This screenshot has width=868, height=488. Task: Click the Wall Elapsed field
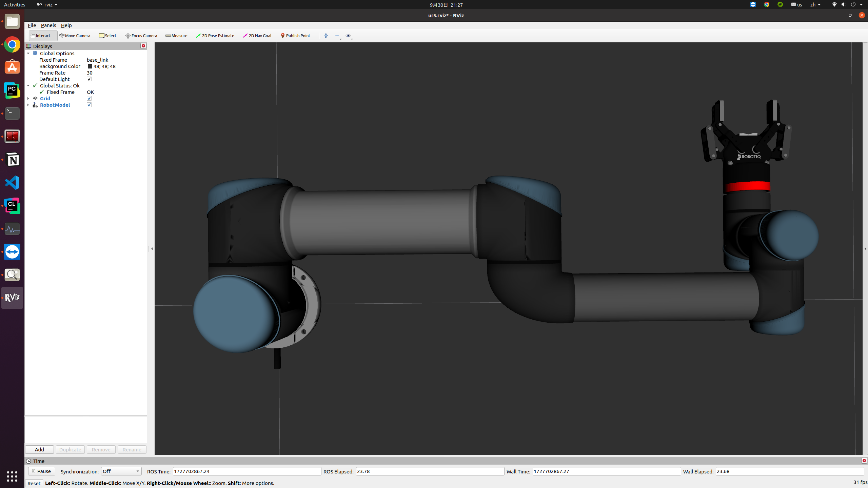pyautogui.click(x=790, y=471)
